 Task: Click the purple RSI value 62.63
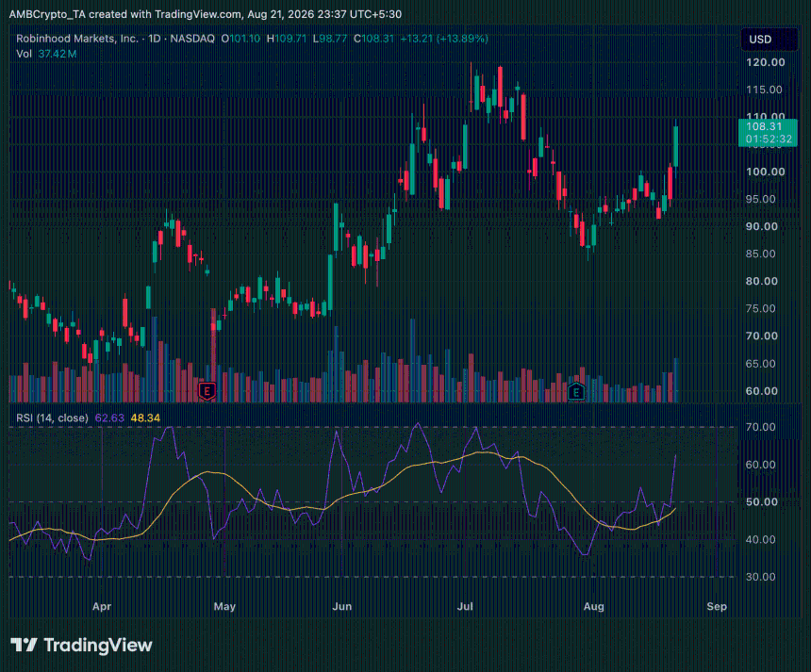pos(109,418)
